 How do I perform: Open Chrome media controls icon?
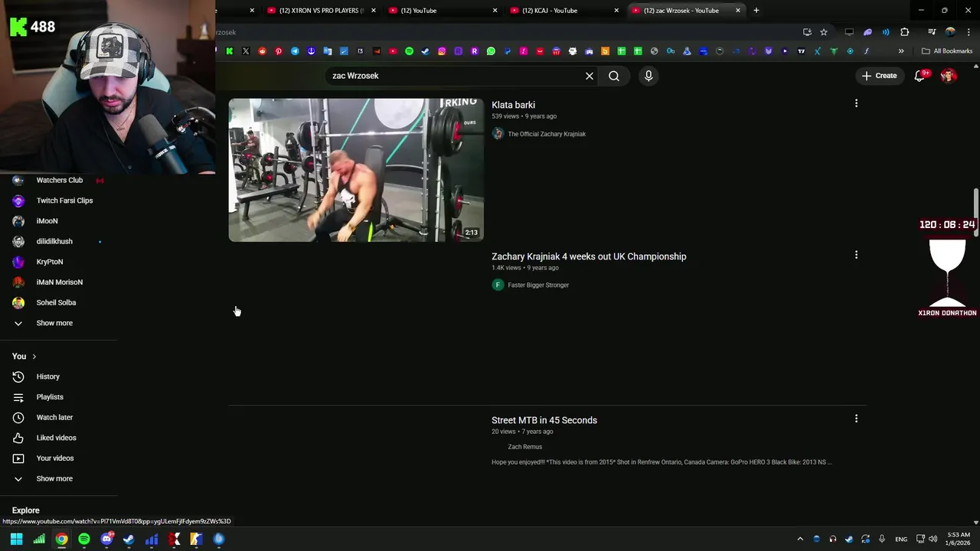932,32
